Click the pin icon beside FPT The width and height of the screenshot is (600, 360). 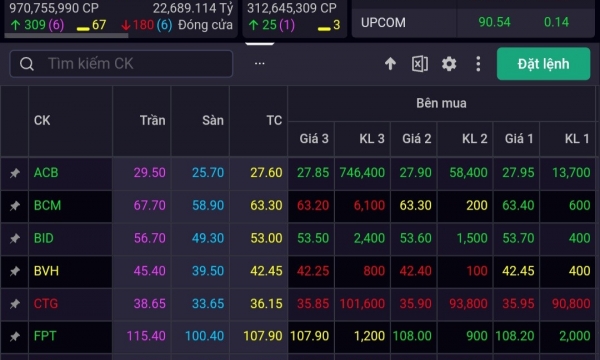click(x=15, y=337)
